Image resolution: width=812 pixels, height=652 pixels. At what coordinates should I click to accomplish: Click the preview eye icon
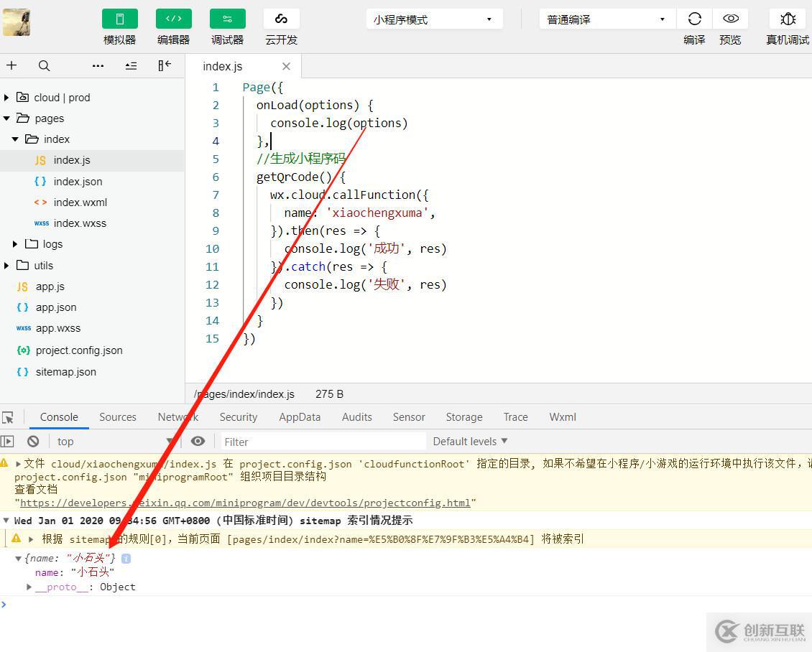pyautogui.click(x=730, y=19)
